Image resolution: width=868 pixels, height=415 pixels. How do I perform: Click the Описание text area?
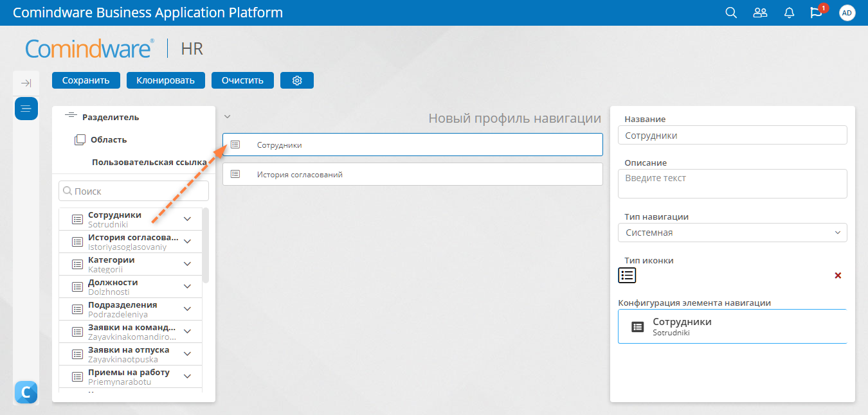pyautogui.click(x=732, y=184)
